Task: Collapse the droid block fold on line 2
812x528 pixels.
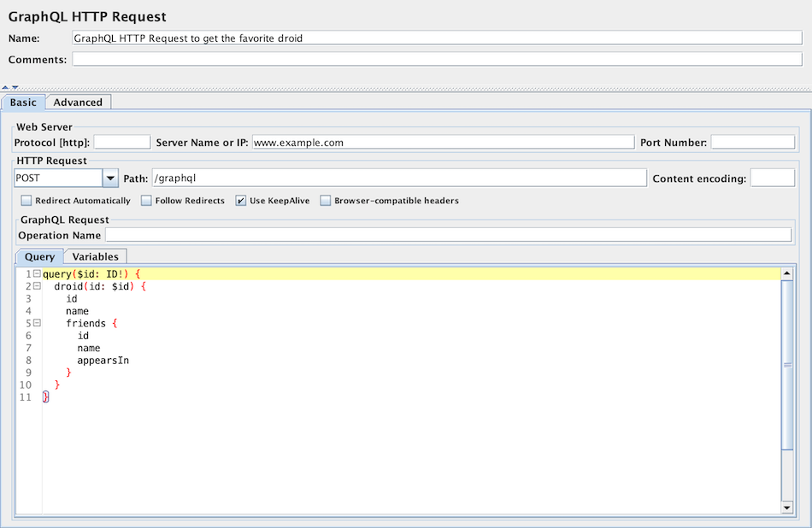Action: pyautogui.click(x=37, y=286)
